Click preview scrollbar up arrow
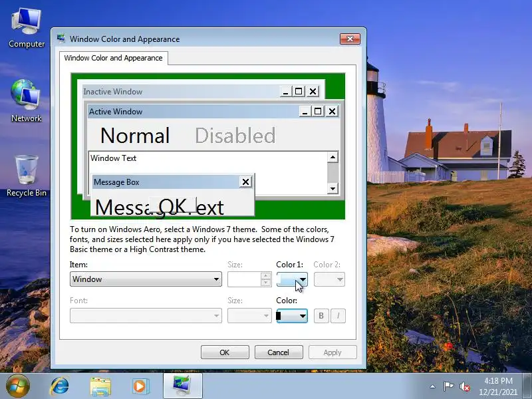The width and height of the screenshot is (532, 399). point(332,157)
